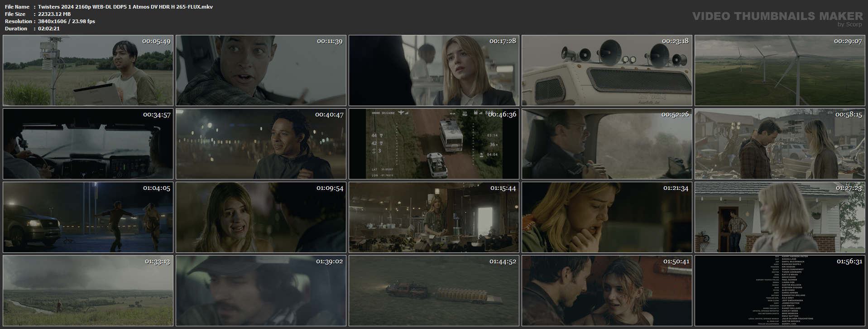Screen dimensions: 868x329
Task: Open the drone view thumbnail at 00:46:36
Action: (434, 144)
